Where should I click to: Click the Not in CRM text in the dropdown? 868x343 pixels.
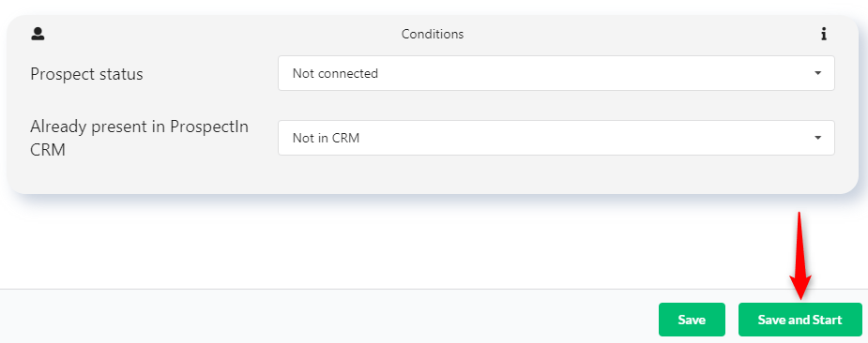point(326,138)
